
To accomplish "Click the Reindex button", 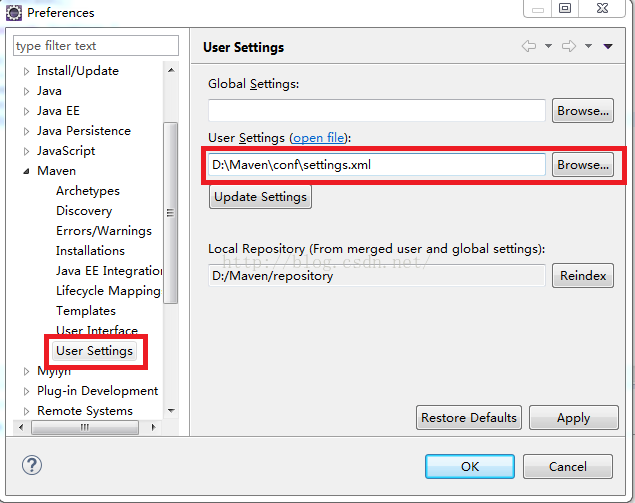I will 583,276.
